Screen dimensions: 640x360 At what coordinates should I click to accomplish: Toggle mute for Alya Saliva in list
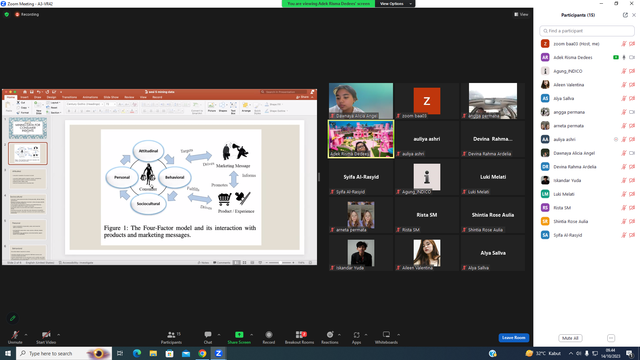click(624, 98)
